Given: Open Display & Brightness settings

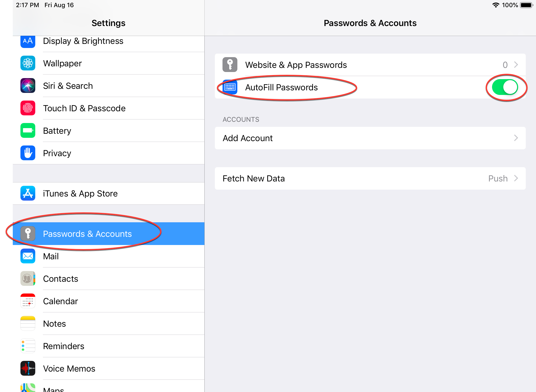Looking at the screenshot, I should [x=83, y=41].
